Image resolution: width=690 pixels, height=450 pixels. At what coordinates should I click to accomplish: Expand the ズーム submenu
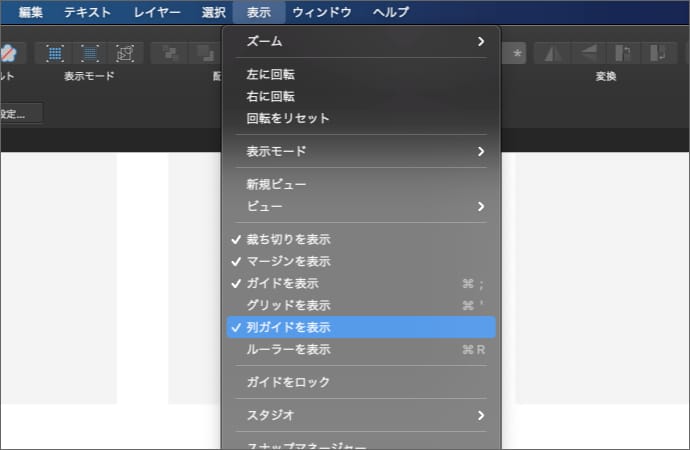pos(360,42)
